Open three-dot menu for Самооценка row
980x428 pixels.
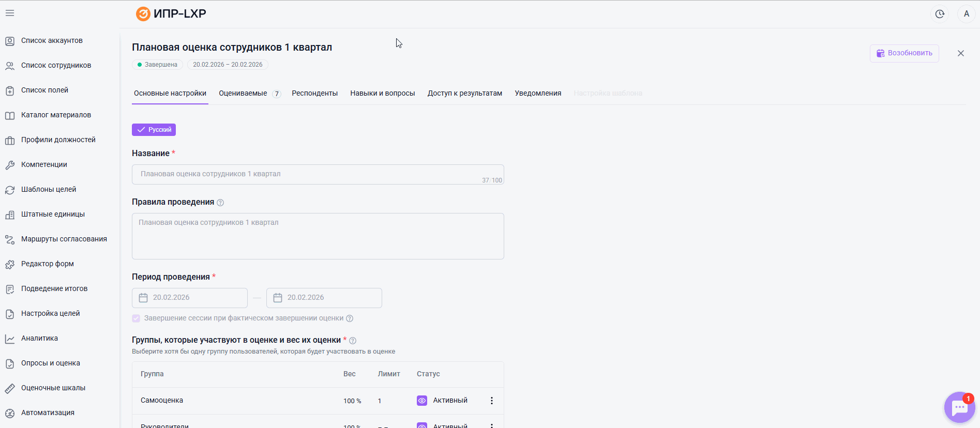[x=491, y=401]
